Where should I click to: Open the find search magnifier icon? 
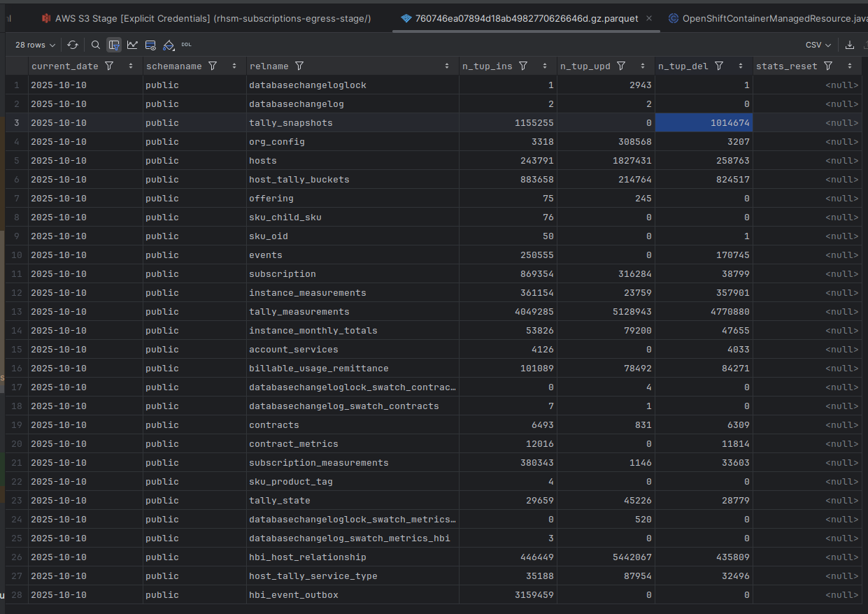click(x=96, y=45)
